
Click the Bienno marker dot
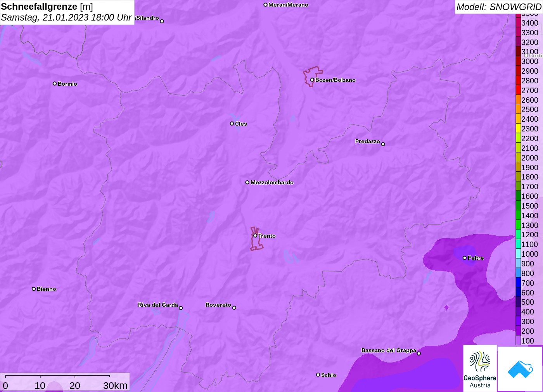34,289
